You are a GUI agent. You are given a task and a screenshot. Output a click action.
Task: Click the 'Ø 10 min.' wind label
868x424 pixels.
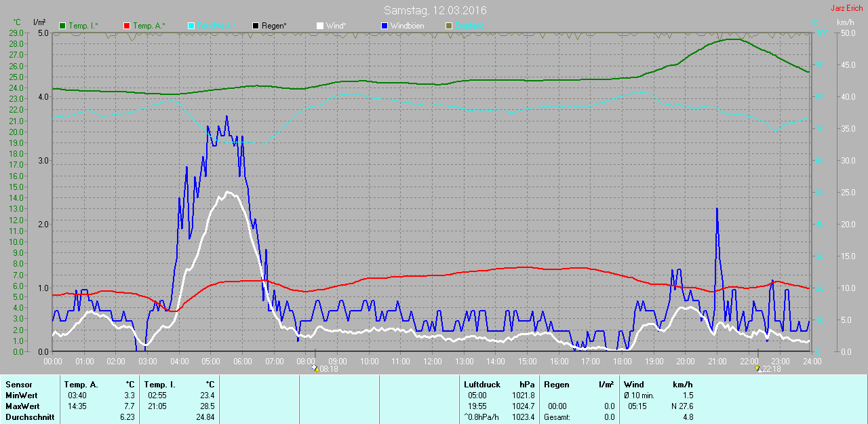point(639,395)
